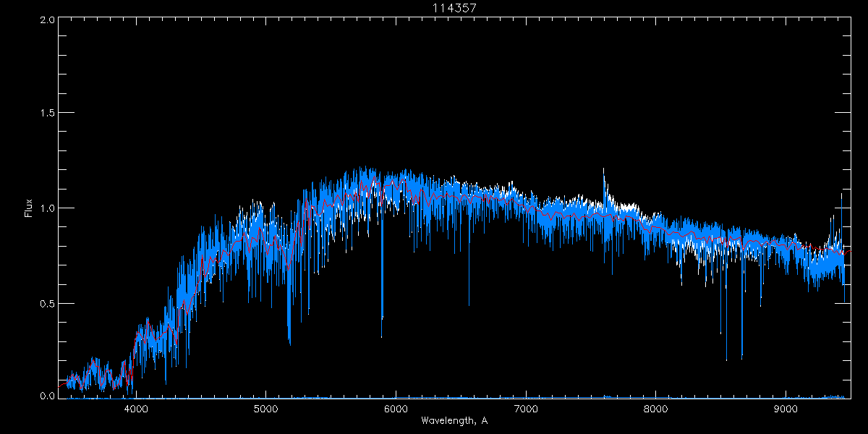Click the 7000 x-axis tick label
This screenshot has width=868, height=434.
[x=526, y=409]
